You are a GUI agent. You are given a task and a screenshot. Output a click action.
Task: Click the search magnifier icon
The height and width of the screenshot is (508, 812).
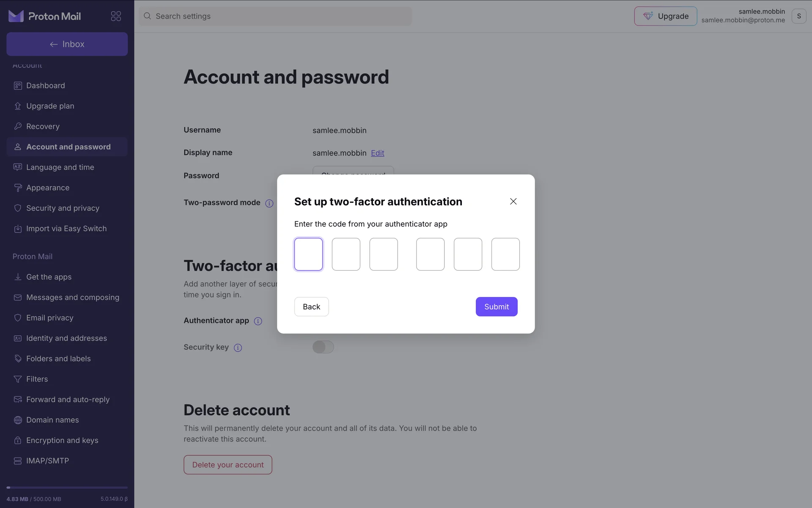(x=147, y=16)
